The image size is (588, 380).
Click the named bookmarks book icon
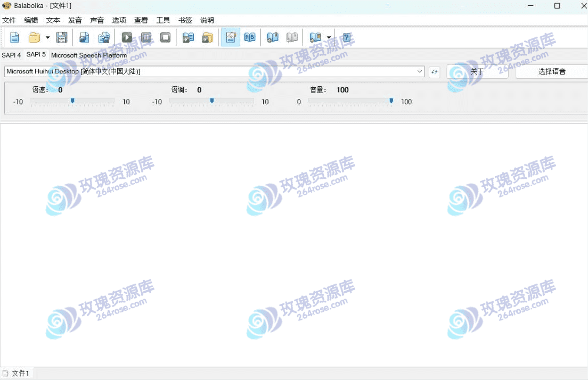point(315,37)
